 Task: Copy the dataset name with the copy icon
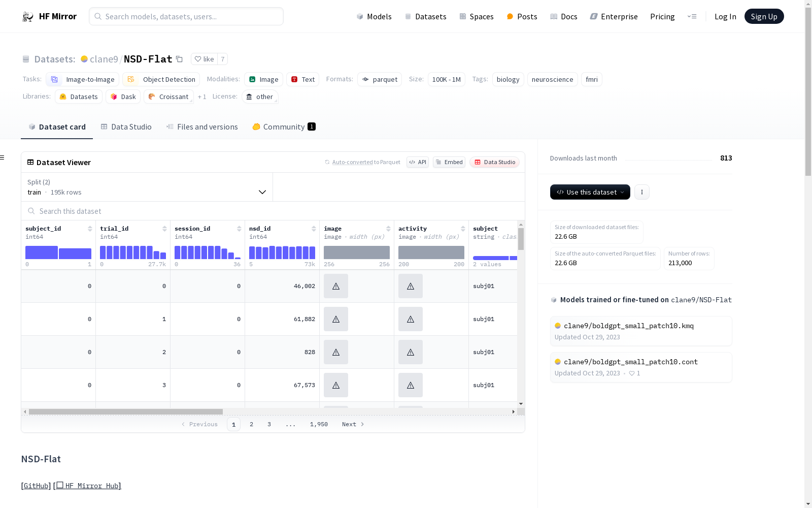(x=179, y=59)
